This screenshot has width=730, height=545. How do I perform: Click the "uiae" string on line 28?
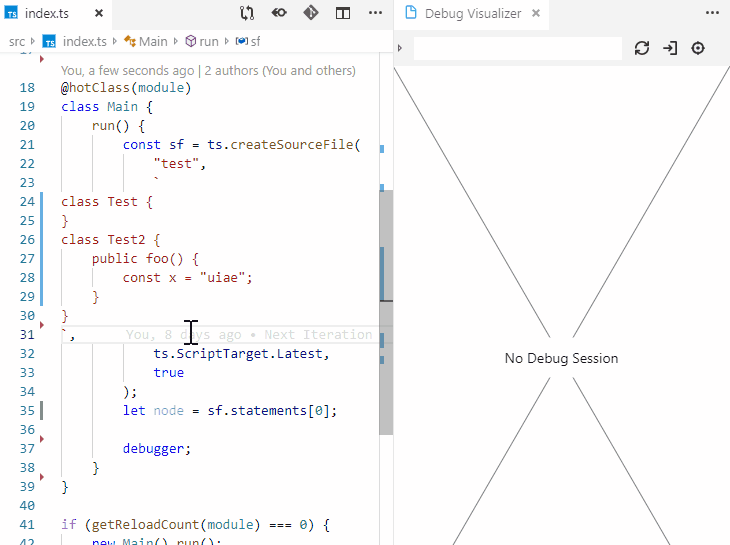(223, 278)
